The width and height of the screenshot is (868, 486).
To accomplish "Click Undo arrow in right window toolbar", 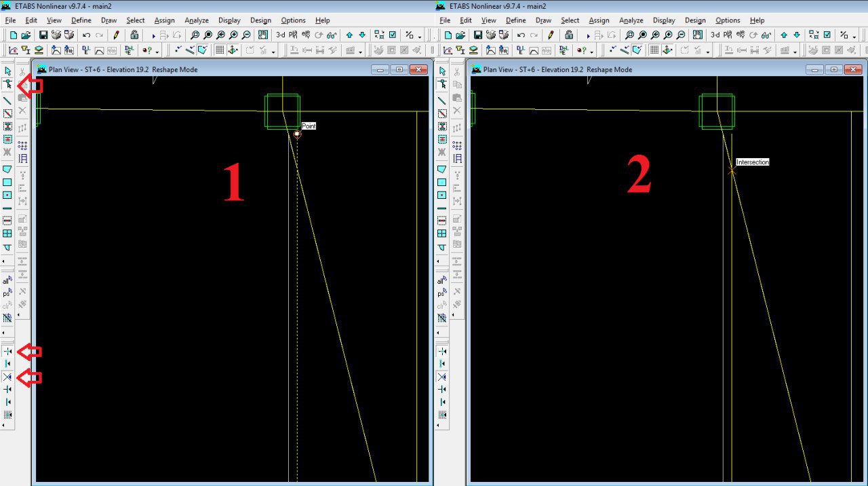I will pos(521,35).
